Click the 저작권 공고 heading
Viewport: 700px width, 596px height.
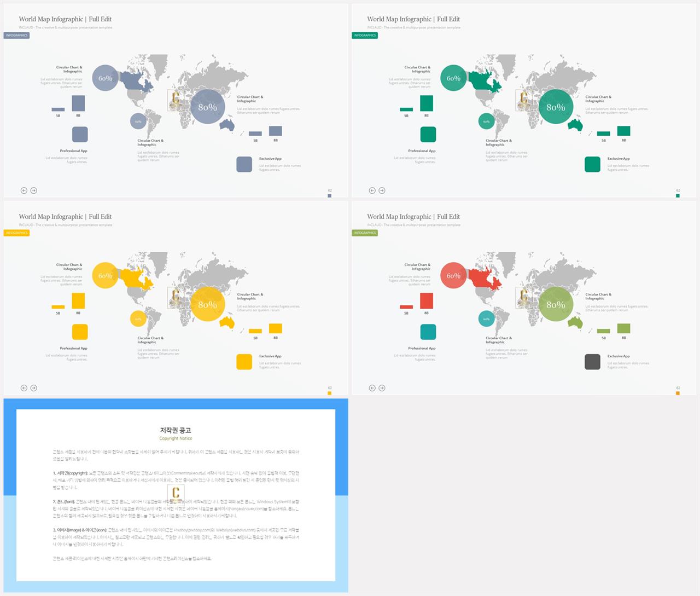176,430
